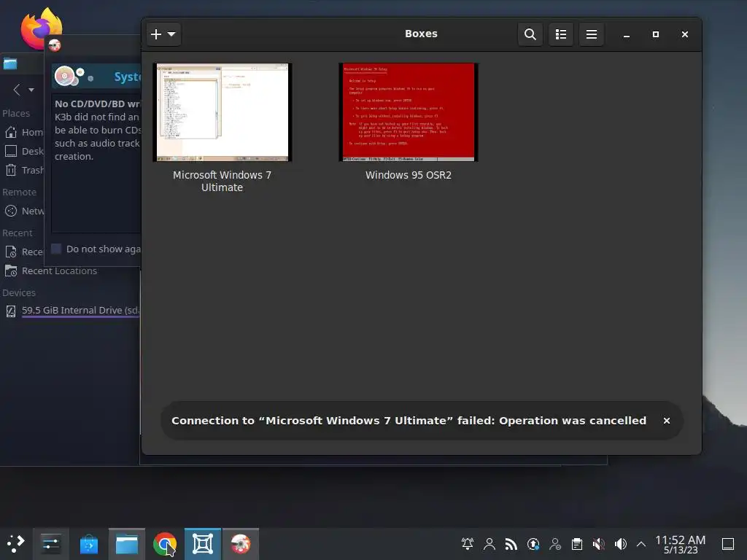Open System Settings from the taskbar
Image resolution: width=747 pixels, height=560 pixels.
click(50, 544)
